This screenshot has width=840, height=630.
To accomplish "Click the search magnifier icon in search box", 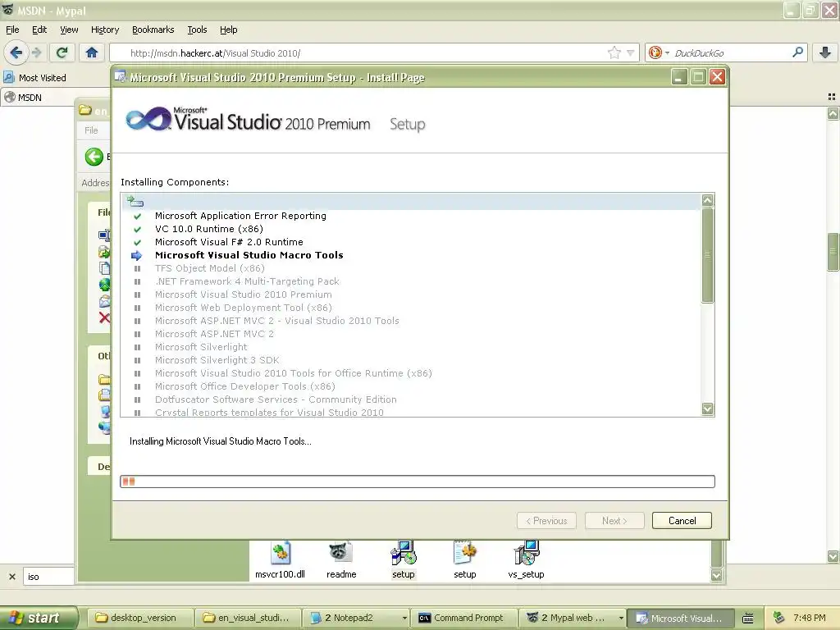I will click(x=797, y=52).
